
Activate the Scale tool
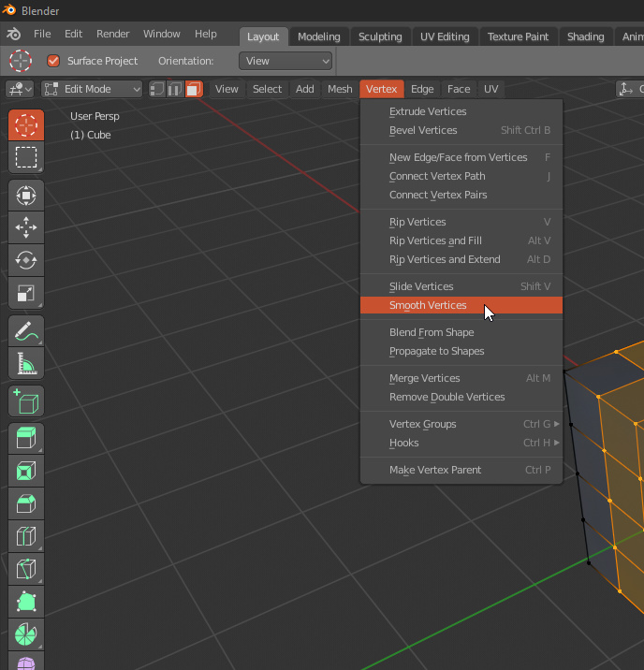[26, 293]
